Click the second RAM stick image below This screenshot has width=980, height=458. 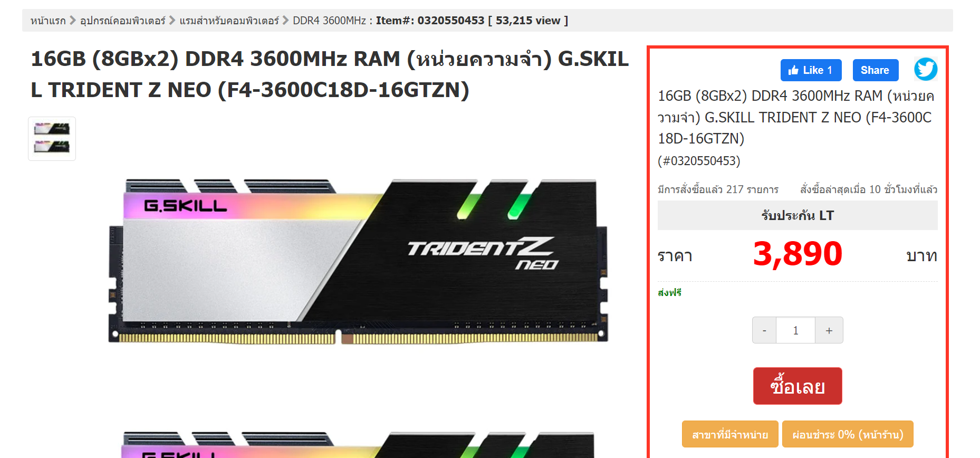358,444
